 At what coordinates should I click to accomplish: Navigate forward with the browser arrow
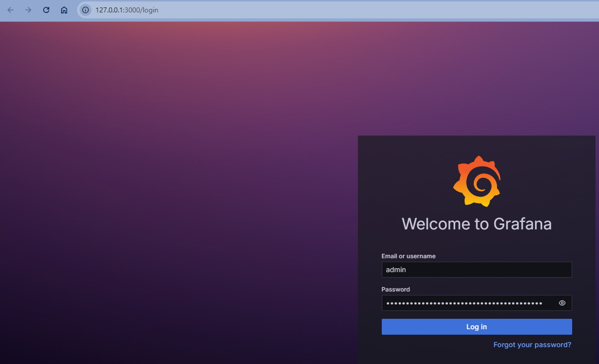click(28, 9)
